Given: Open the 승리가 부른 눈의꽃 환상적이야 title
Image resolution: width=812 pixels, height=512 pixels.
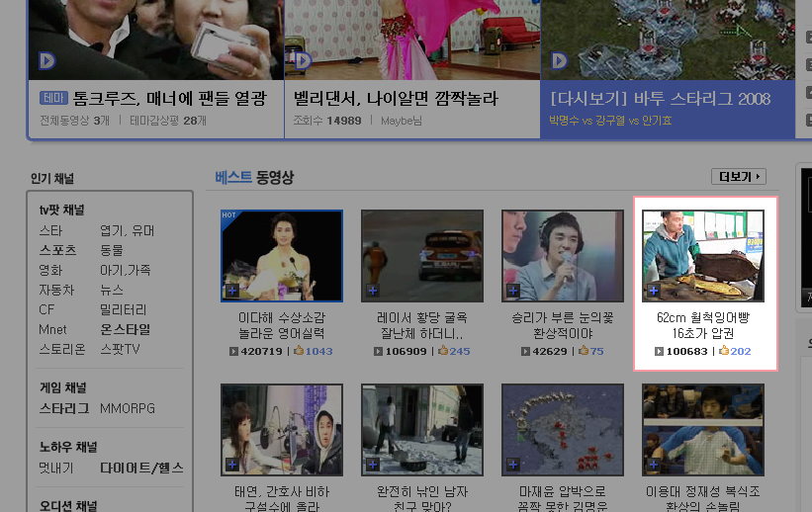Looking at the screenshot, I should (x=563, y=325).
